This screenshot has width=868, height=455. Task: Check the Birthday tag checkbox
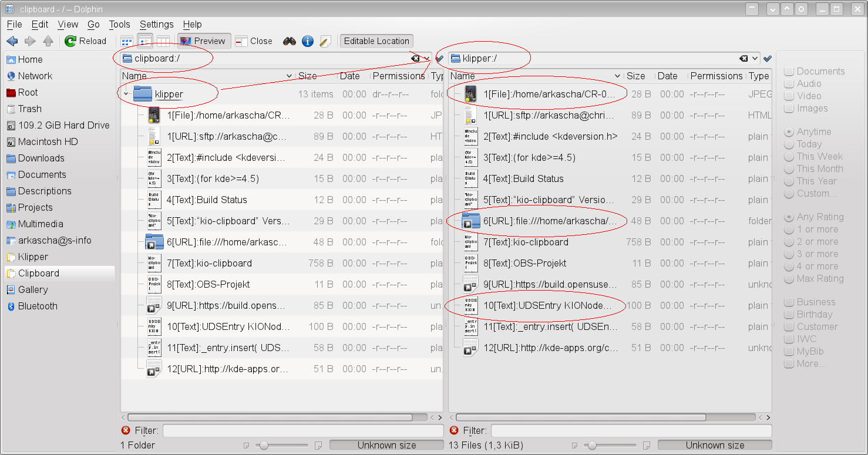789,315
